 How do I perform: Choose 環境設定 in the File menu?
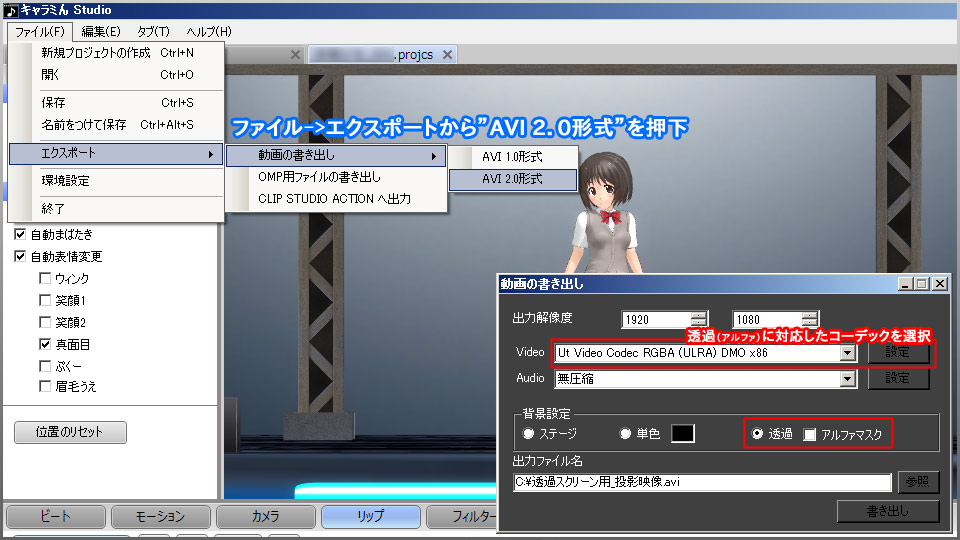click(65, 181)
